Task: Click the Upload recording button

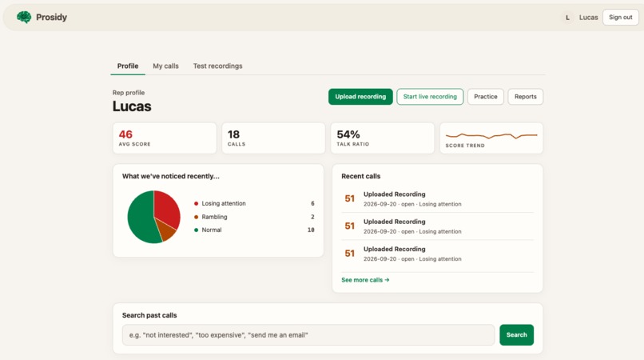Action: (360, 97)
